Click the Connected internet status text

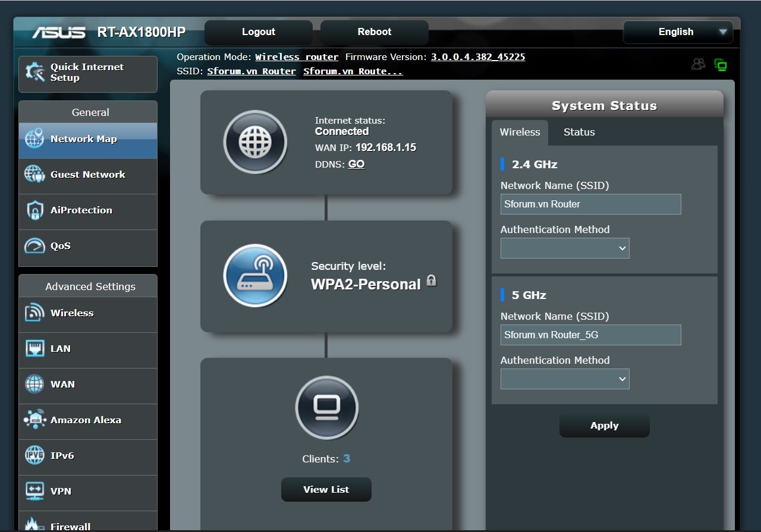coord(342,131)
